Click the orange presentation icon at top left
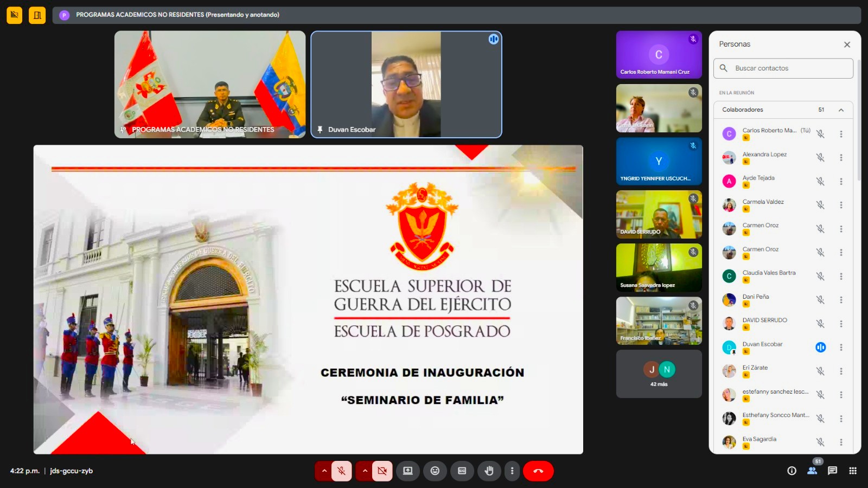The width and height of the screenshot is (868, 488). tap(15, 15)
